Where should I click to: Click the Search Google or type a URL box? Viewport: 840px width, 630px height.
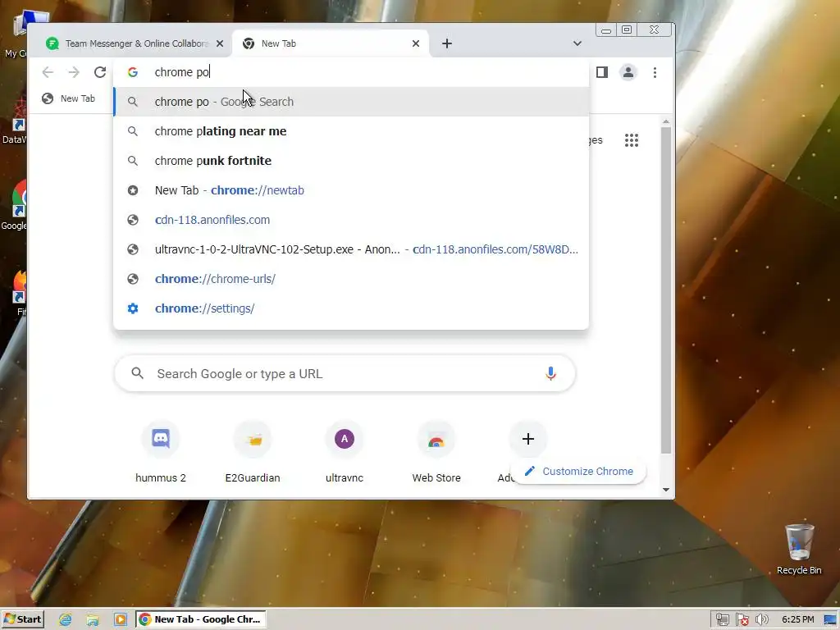click(345, 373)
